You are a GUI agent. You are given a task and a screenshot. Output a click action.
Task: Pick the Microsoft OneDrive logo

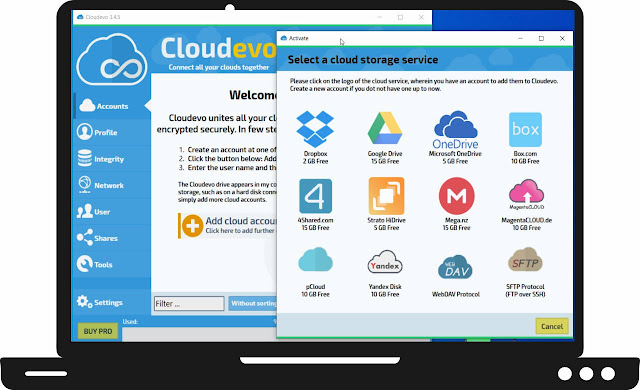coord(456,130)
